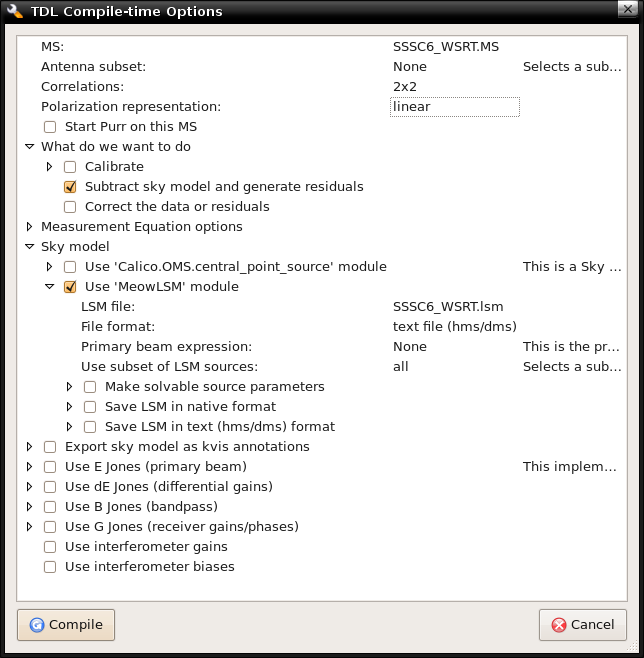The image size is (644, 658).
Task: Enable Use G Jones (receiver gains/phases)
Action: pos(50,527)
